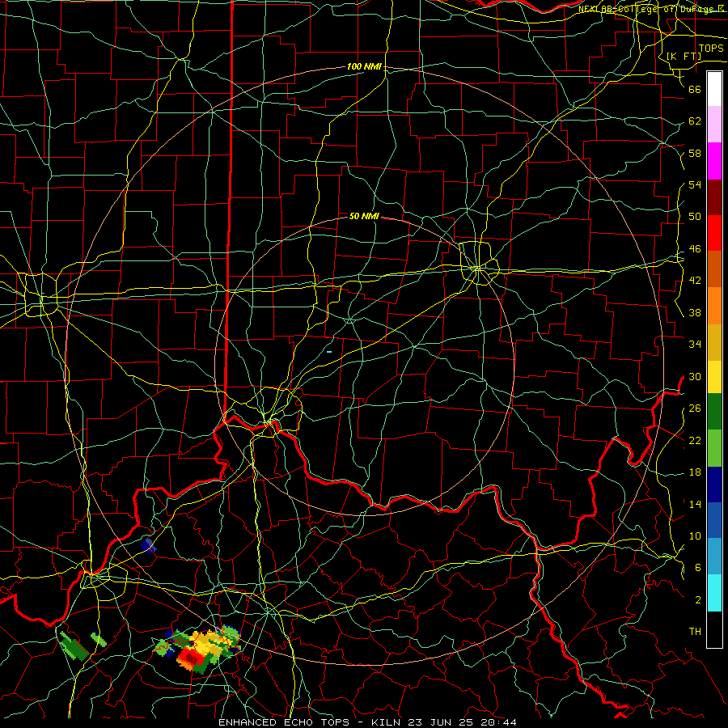Click the yellow legend swatch
728x728 pixels.
[x=714, y=376]
